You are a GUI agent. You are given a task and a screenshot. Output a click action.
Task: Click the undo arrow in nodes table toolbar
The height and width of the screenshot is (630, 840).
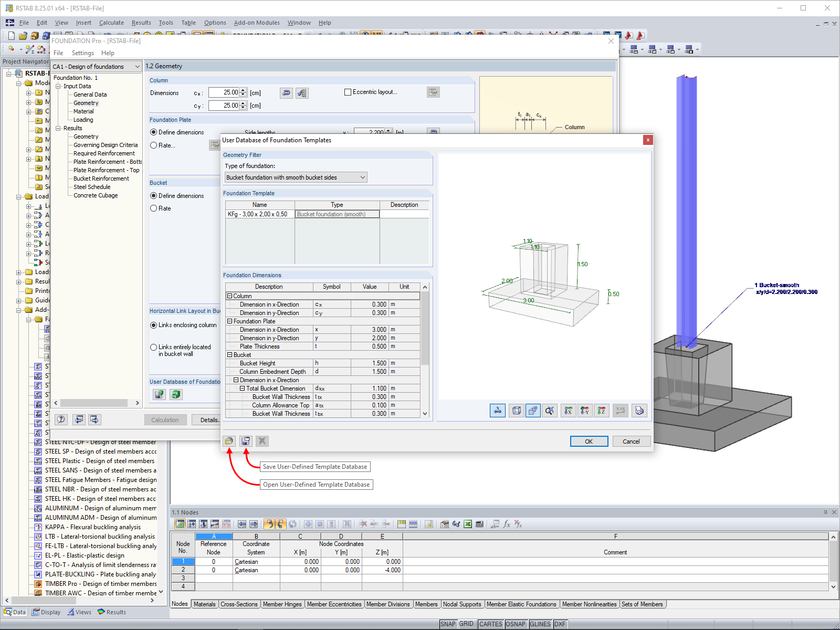click(269, 524)
